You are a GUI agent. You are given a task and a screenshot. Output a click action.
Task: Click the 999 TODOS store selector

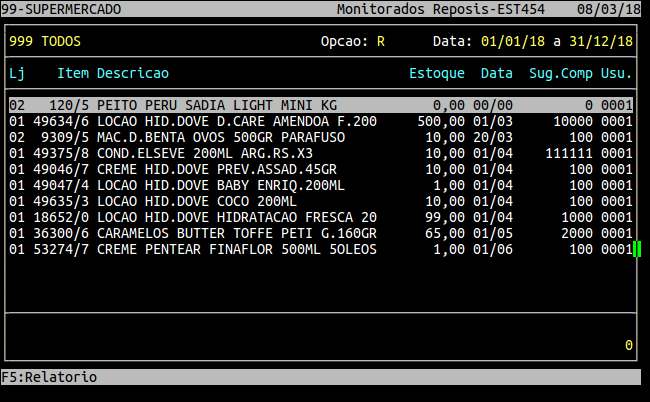45,42
